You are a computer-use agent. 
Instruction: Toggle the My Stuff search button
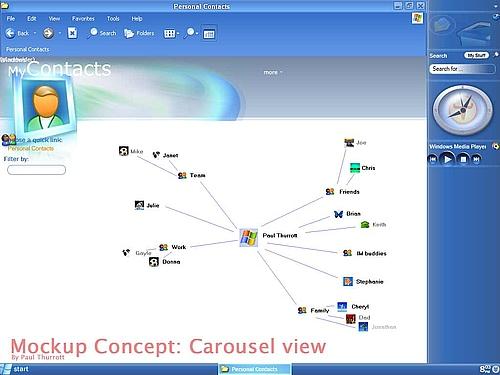click(476, 55)
